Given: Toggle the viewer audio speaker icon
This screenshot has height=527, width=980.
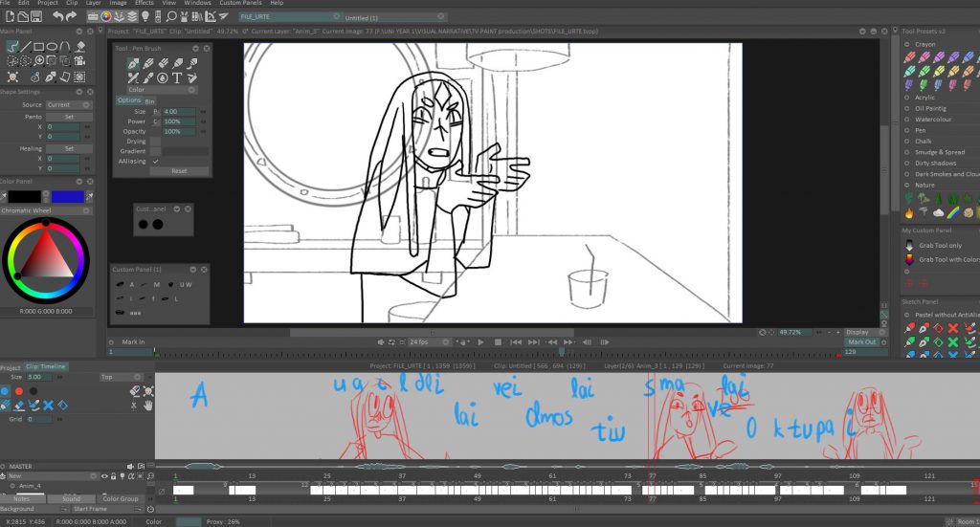Looking at the screenshot, I should 381,342.
